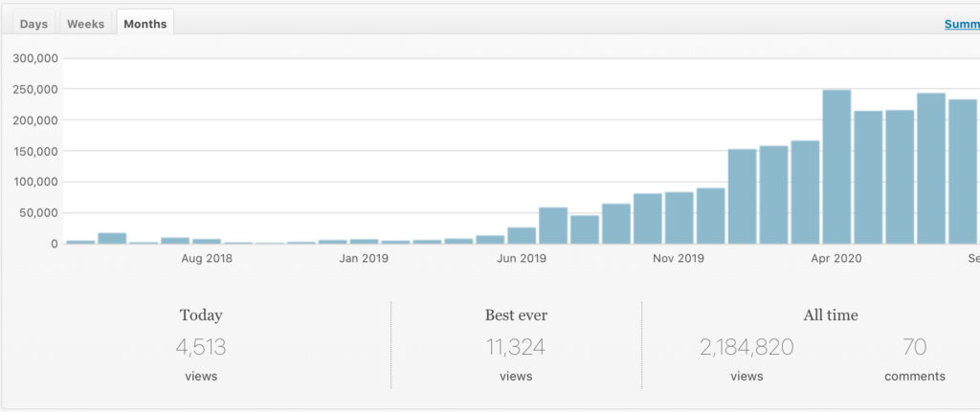Click the best ever count 11,324
The image size is (980, 412).
(x=516, y=347)
